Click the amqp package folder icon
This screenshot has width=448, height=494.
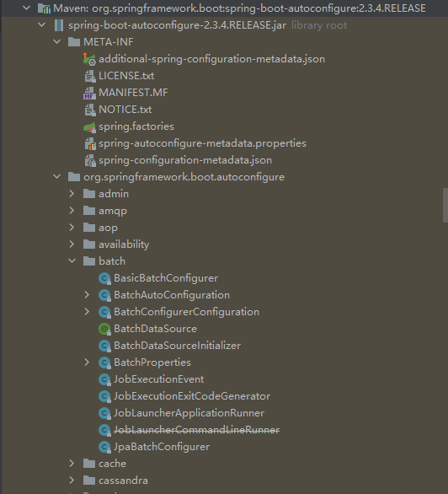coord(89,211)
